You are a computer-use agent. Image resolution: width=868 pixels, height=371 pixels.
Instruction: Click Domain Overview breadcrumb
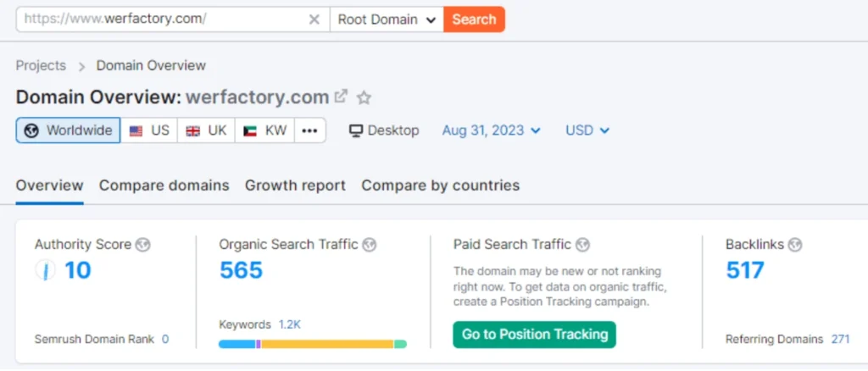(x=151, y=65)
